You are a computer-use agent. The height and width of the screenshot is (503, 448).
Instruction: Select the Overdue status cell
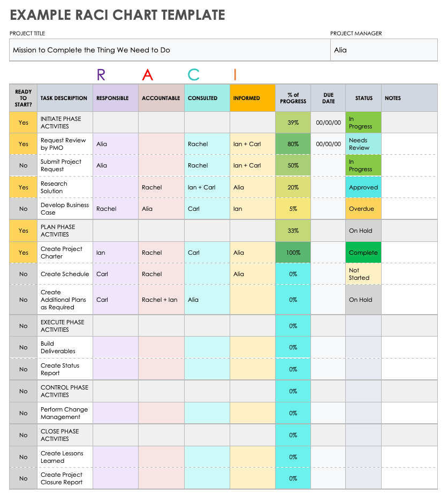pyautogui.click(x=363, y=209)
